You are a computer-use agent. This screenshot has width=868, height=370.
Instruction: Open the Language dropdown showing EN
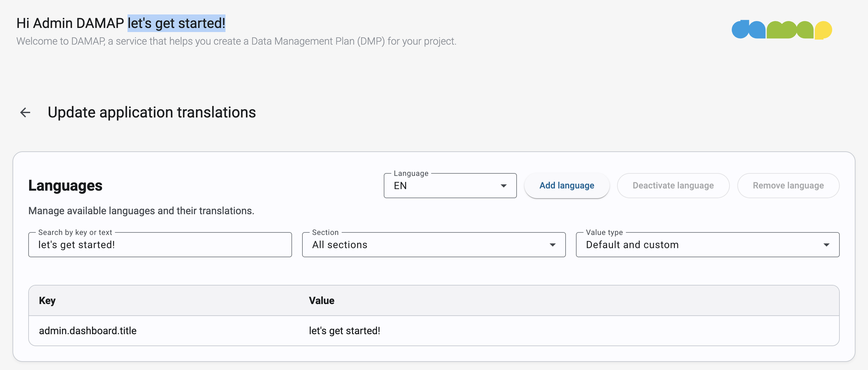click(x=450, y=186)
